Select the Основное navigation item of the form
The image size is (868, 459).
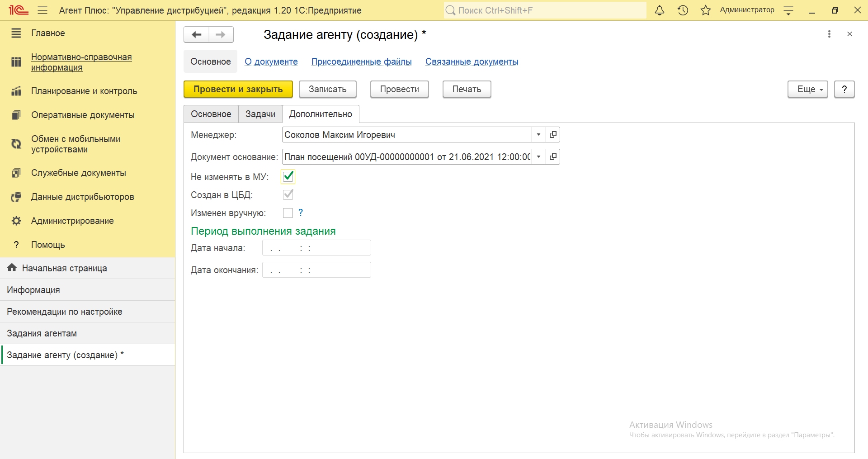(x=211, y=62)
